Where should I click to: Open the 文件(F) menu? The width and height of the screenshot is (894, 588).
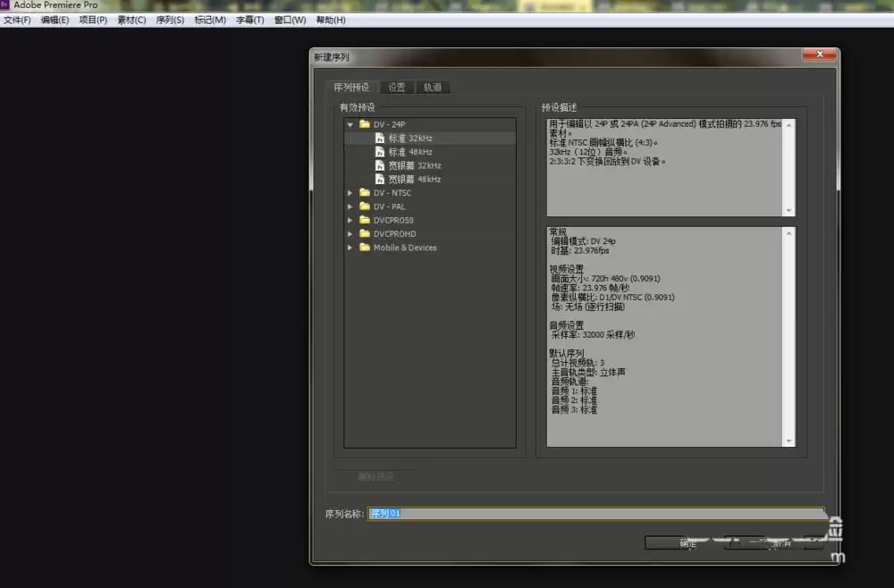tap(17, 20)
